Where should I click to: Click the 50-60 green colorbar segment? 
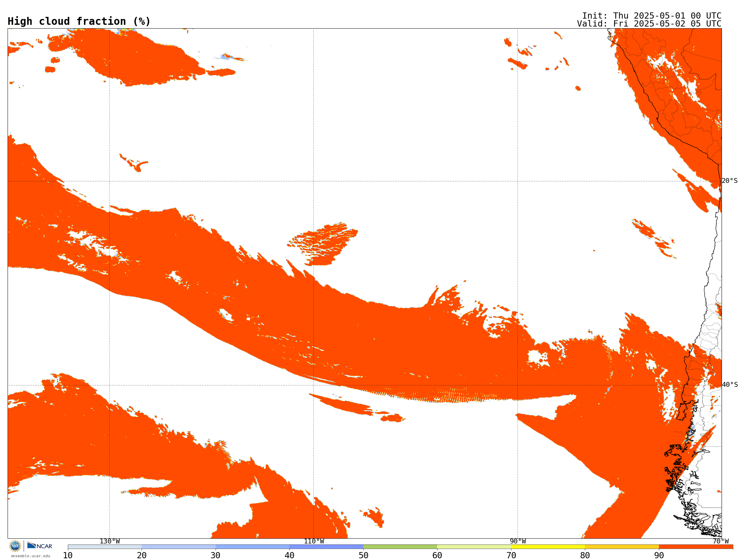click(400, 547)
